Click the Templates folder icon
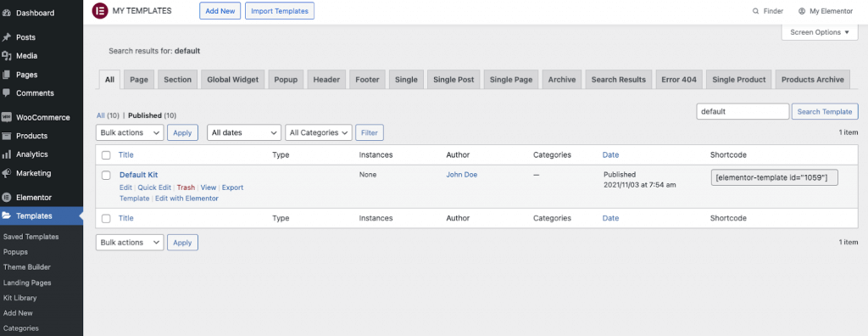 point(7,216)
